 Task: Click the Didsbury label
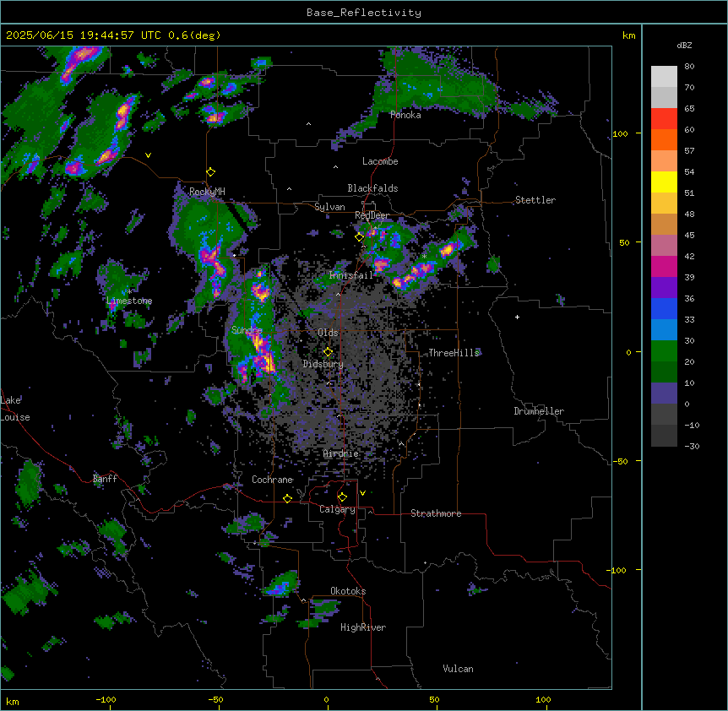pos(323,364)
